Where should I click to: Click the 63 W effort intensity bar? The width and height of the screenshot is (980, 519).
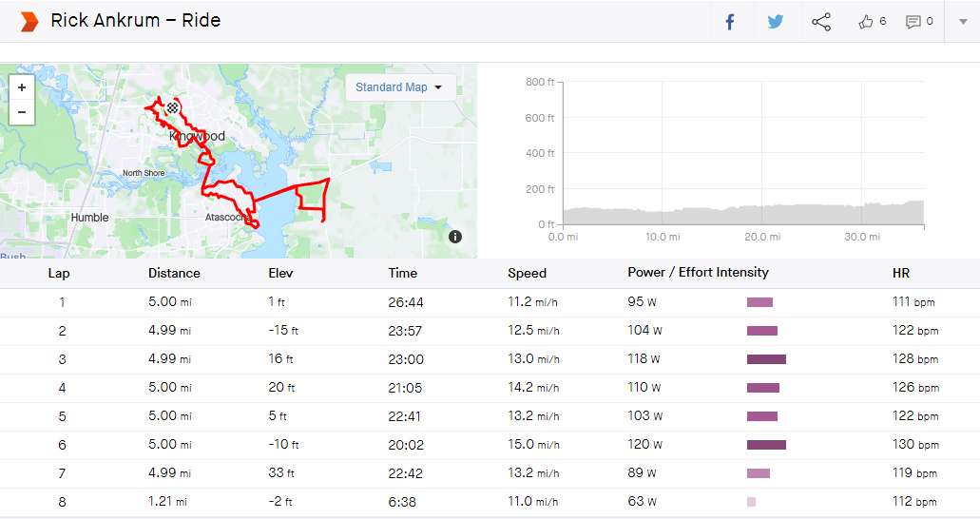[x=751, y=502]
